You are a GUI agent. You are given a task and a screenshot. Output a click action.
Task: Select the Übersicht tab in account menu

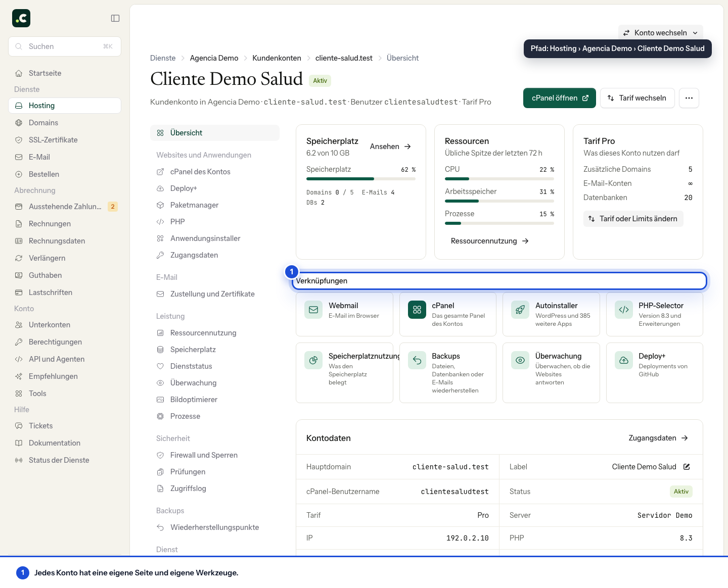pos(215,133)
